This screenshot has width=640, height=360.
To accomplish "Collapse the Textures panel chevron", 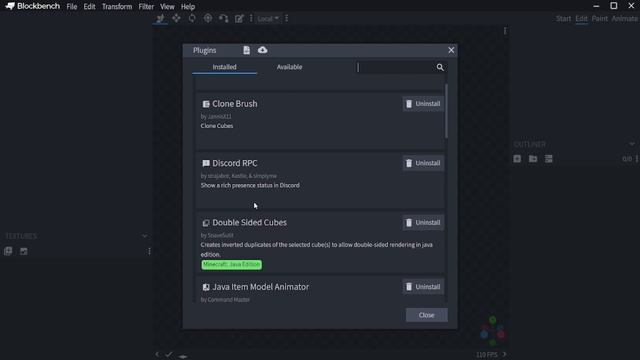I will coord(144,236).
